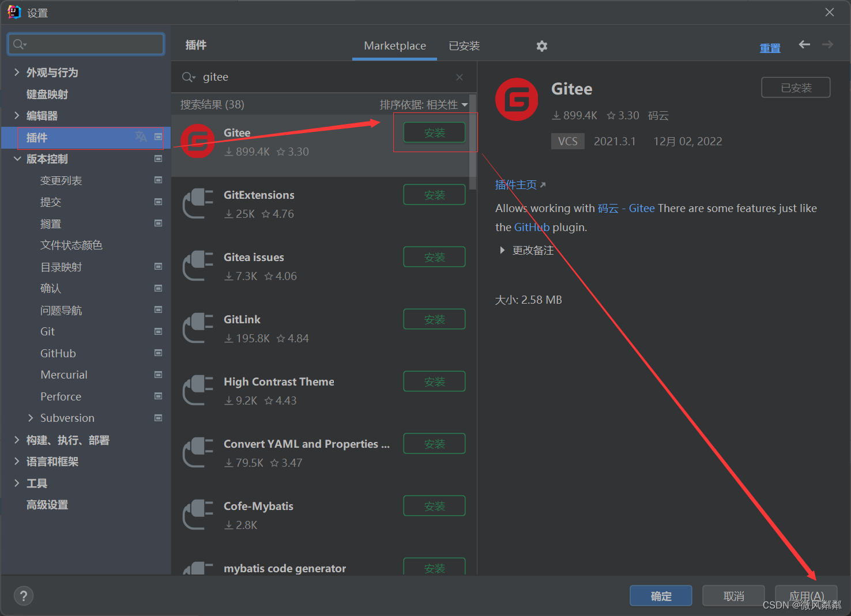Click the large Gitee logo in details
Viewport: 851px width, 616px height.
click(x=517, y=99)
